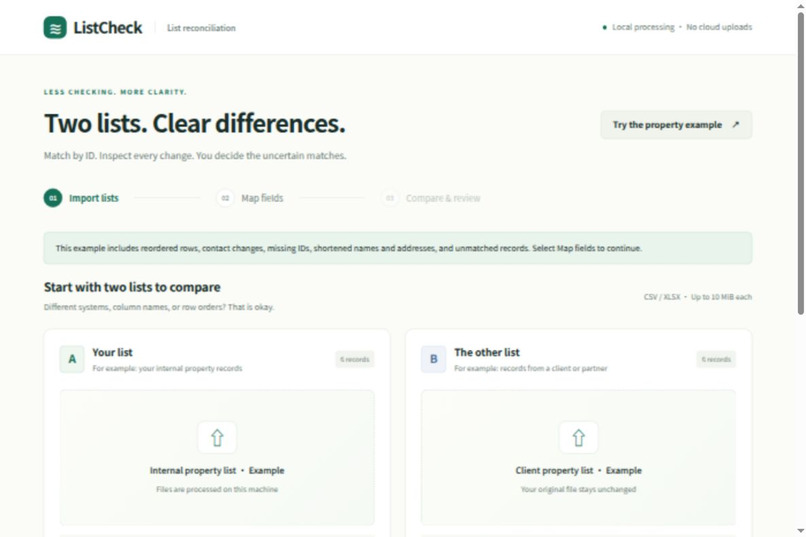Image resolution: width=806 pixels, height=537 pixels.
Task: Click the green example info banner text
Action: click(349, 248)
